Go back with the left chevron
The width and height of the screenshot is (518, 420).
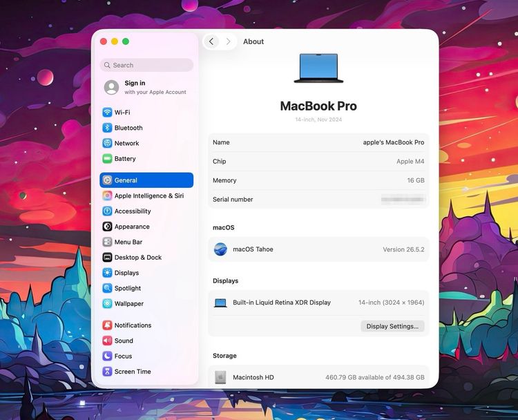pyautogui.click(x=211, y=41)
